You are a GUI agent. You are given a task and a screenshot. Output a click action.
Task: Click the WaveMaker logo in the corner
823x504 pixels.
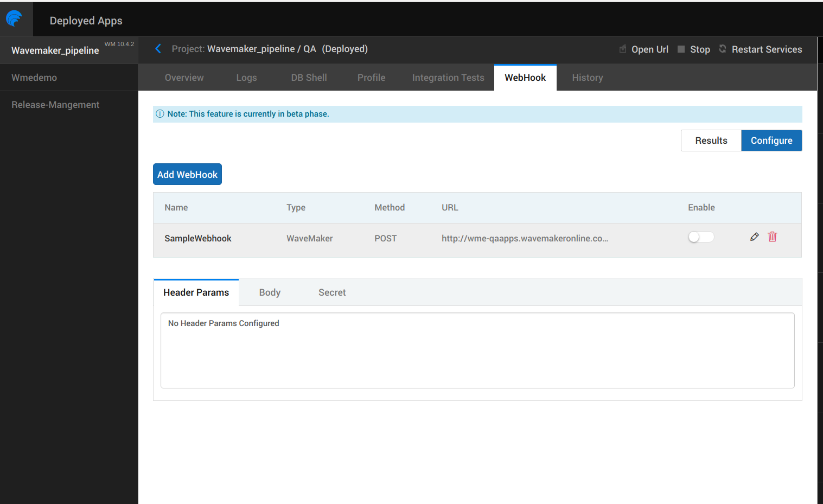click(x=14, y=18)
